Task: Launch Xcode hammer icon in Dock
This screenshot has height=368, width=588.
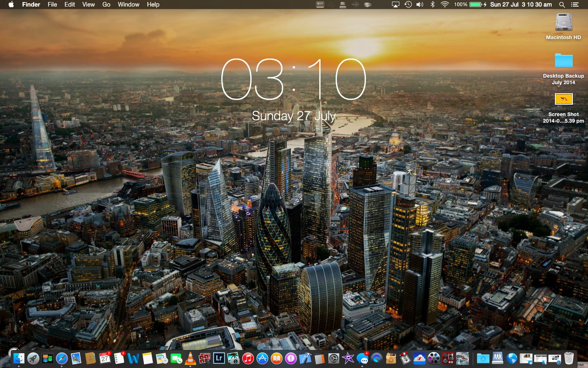Action: pos(305,359)
